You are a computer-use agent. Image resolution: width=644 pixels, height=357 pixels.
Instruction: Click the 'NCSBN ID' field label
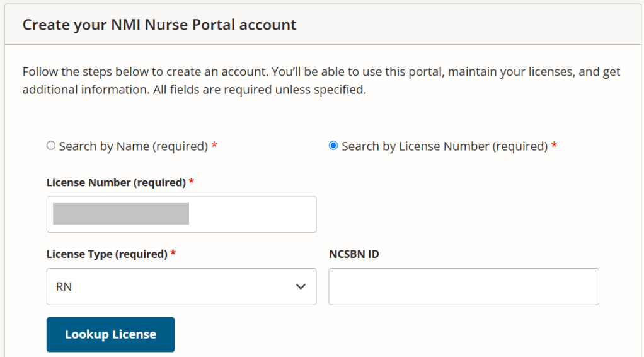point(354,255)
